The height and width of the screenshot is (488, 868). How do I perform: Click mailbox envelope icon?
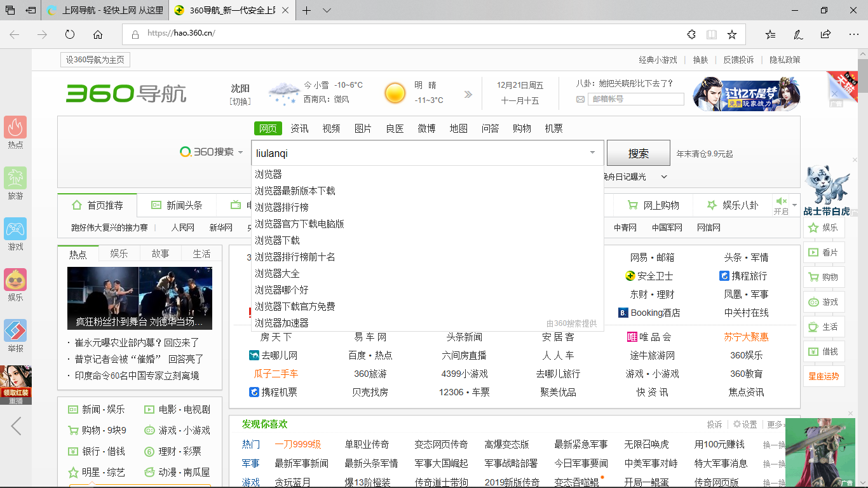[x=580, y=99]
